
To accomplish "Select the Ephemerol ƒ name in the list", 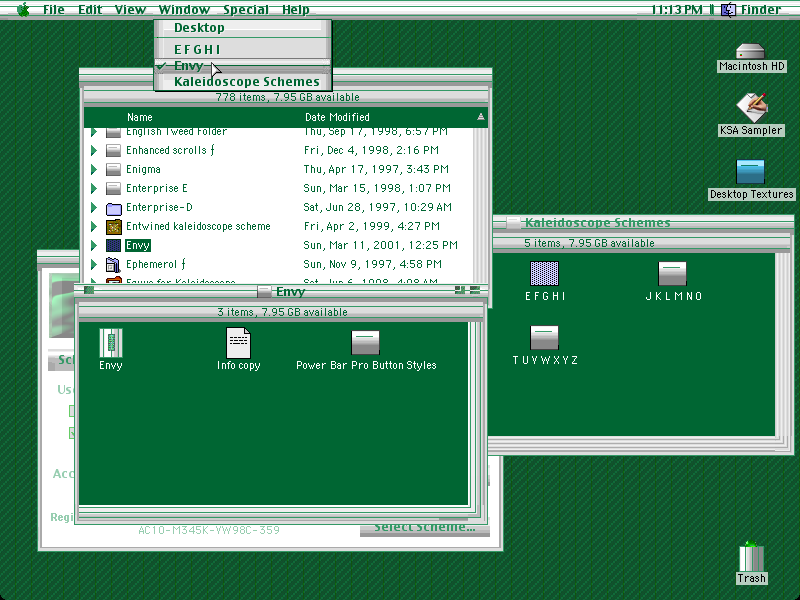I will (x=156, y=264).
